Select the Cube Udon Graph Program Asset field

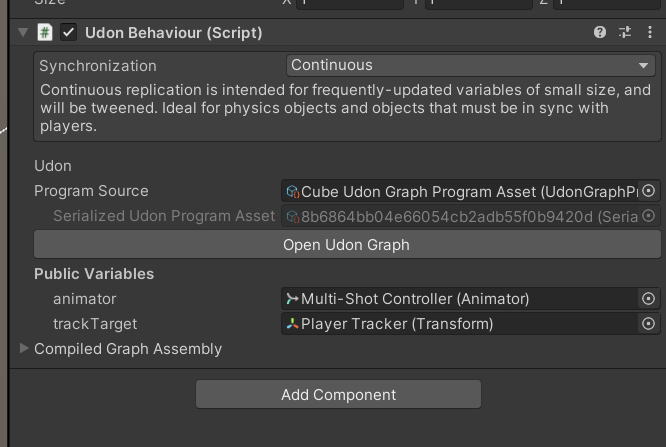pos(460,191)
